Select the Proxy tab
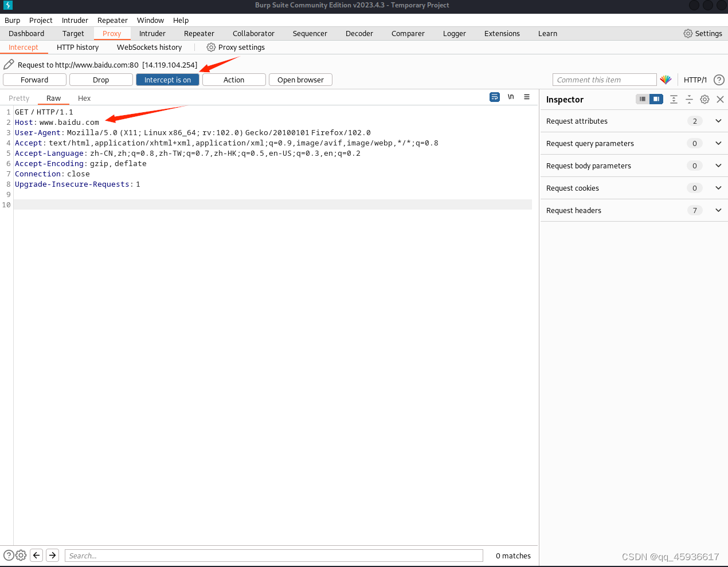Viewport: 728px width, 567px height. click(112, 34)
